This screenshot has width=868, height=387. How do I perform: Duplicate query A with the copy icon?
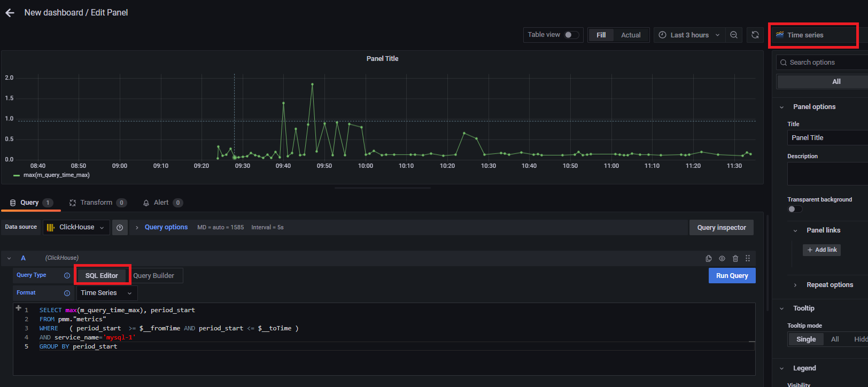(709, 258)
